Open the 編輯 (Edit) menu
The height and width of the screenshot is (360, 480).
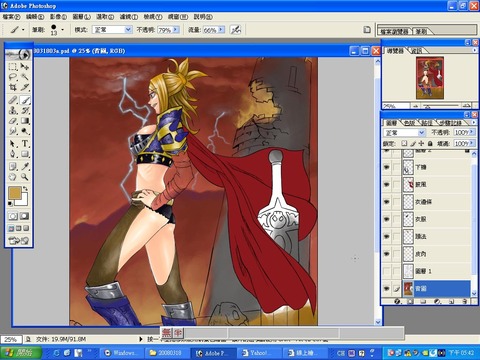click(35, 17)
